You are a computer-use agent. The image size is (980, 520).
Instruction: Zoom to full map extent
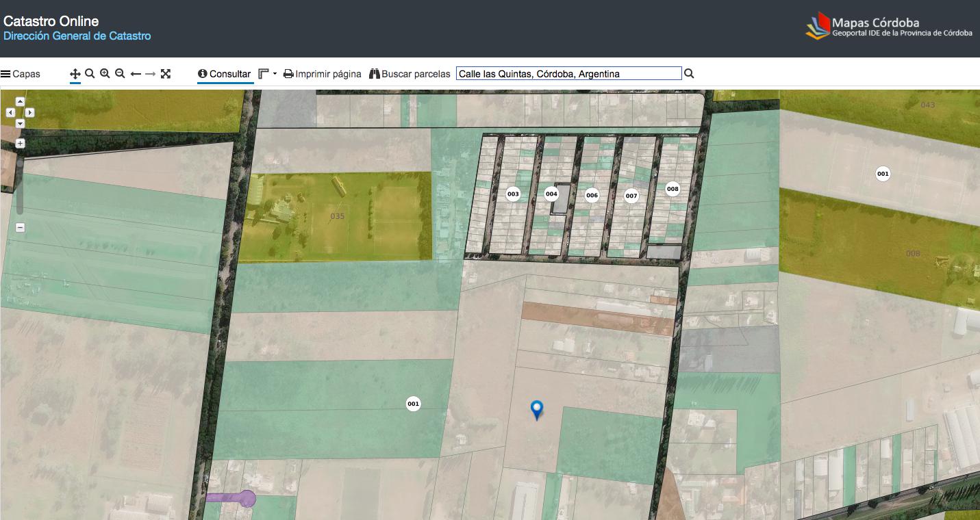tap(166, 74)
